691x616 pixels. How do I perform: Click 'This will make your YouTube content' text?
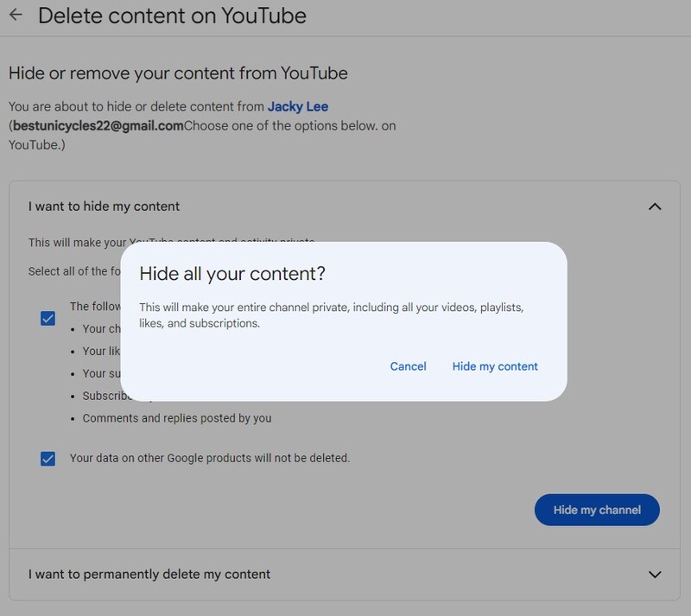[78, 243]
